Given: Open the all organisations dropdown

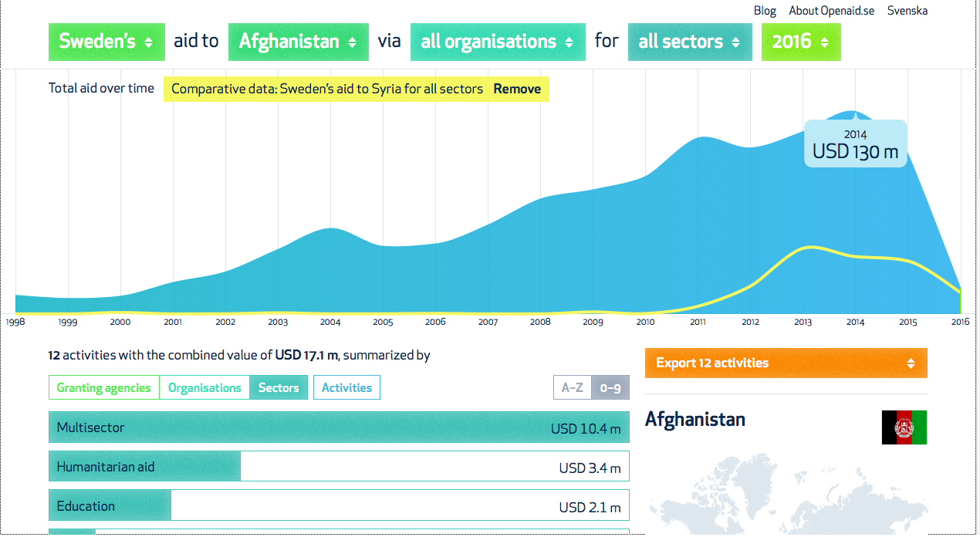Looking at the screenshot, I should coord(498,42).
